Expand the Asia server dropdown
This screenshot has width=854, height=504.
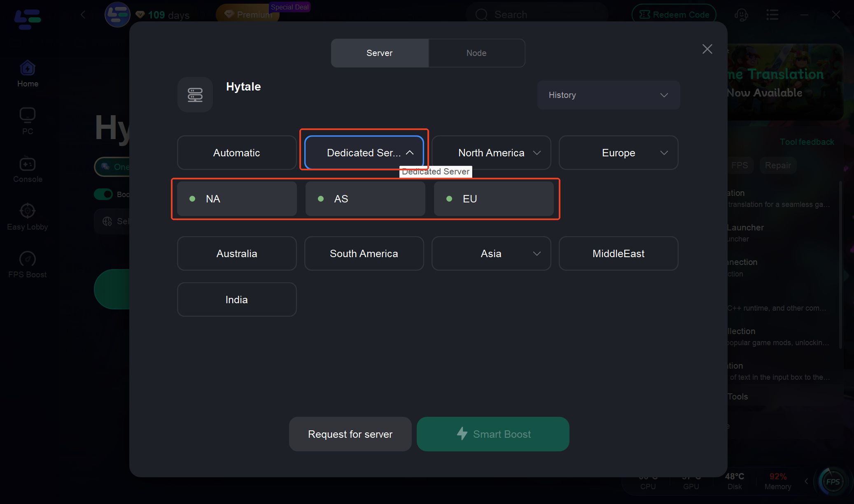pyautogui.click(x=491, y=253)
